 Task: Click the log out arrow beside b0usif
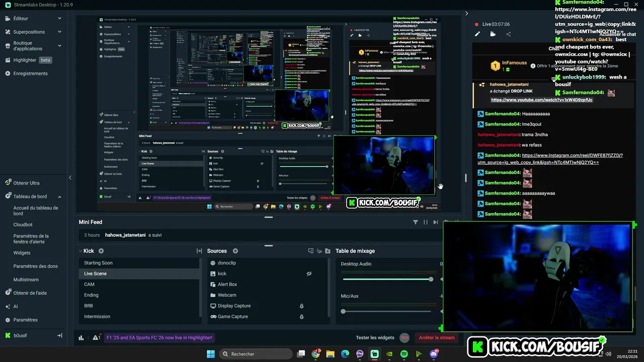click(59, 335)
